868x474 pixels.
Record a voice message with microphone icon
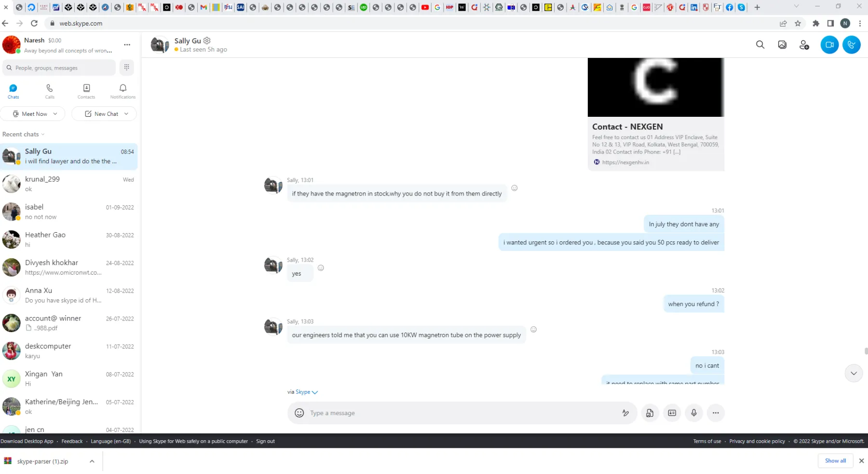694,413
